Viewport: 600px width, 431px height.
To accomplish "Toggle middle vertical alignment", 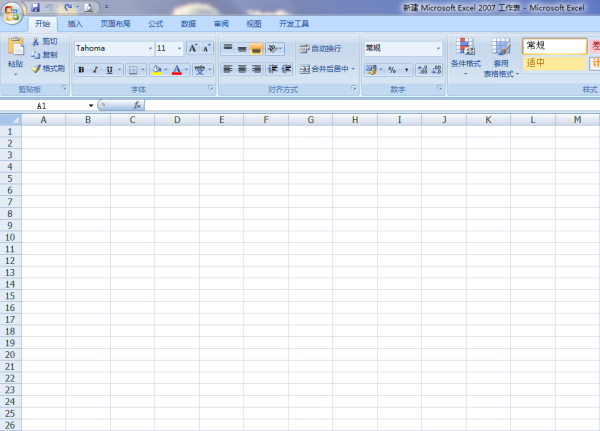I will pos(242,48).
